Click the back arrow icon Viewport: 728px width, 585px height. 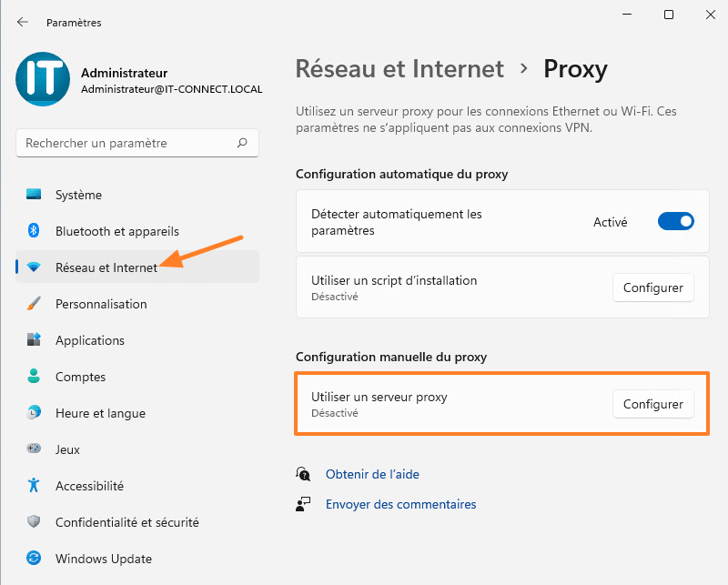point(23,22)
